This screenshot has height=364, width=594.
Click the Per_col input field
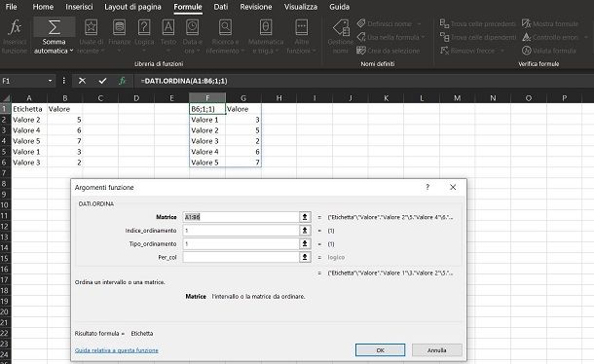(x=241, y=257)
